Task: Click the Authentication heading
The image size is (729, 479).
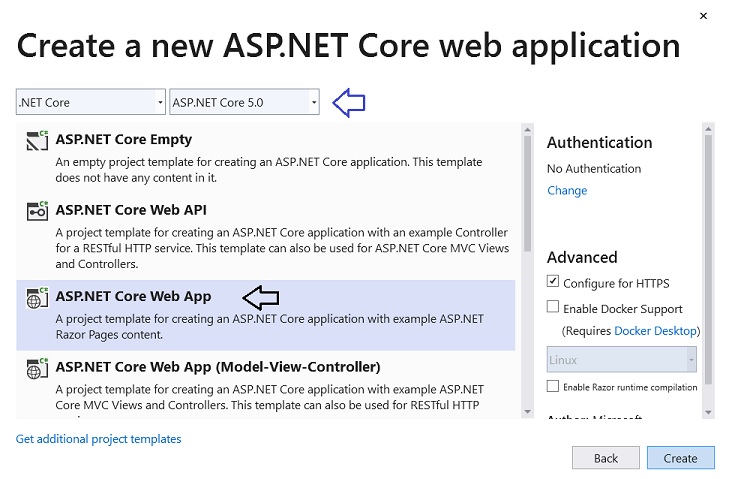Action: (599, 142)
